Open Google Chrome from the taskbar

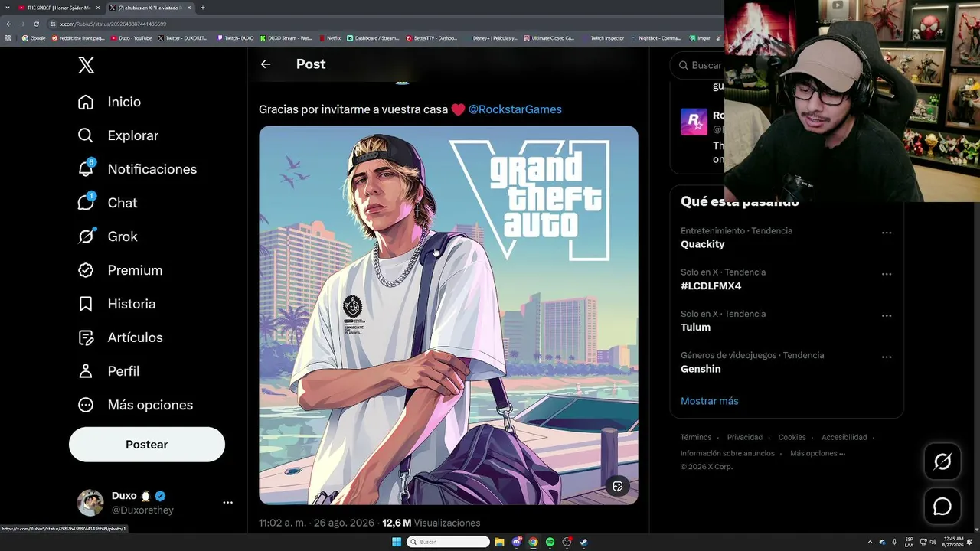coord(533,542)
